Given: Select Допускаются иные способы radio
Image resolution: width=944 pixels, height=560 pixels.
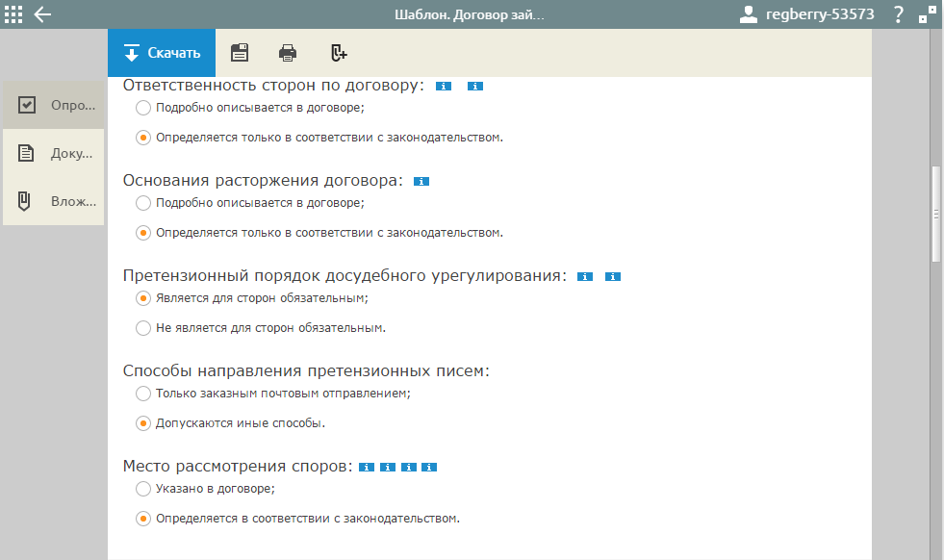Looking at the screenshot, I should tap(143, 423).
